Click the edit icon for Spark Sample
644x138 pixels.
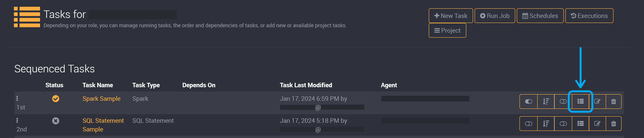(x=597, y=101)
